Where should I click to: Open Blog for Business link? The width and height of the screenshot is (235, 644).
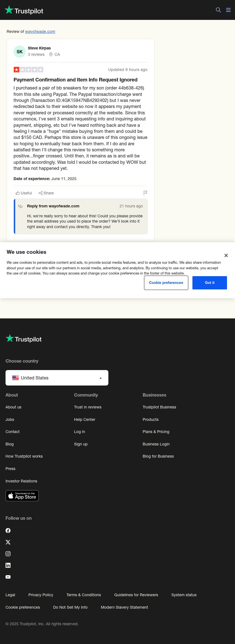[x=158, y=456]
